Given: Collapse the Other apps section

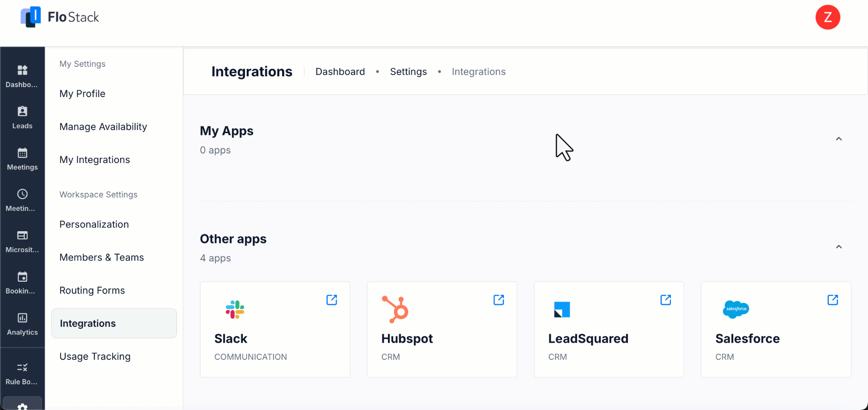Looking at the screenshot, I should [839, 247].
